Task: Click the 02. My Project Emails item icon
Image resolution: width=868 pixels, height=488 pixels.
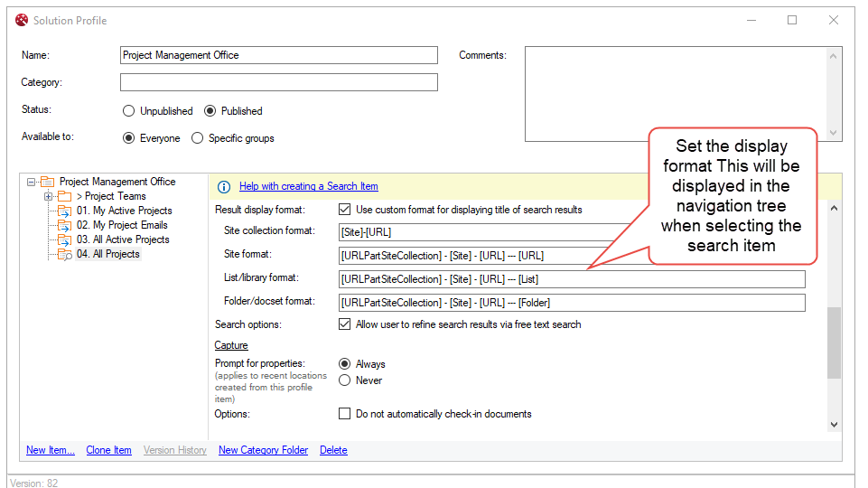Action: pyautogui.click(x=64, y=226)
